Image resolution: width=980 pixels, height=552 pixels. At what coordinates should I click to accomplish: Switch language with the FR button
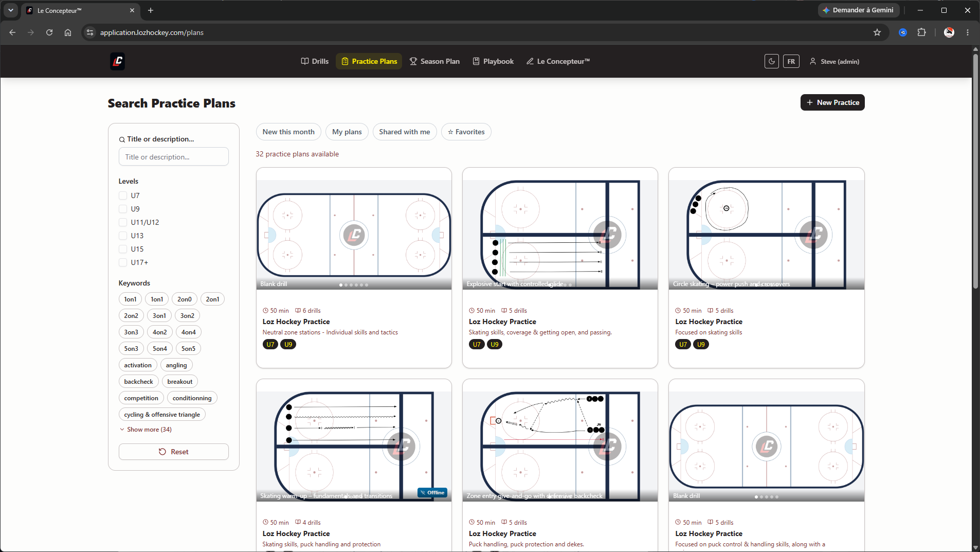coord(791,61)
